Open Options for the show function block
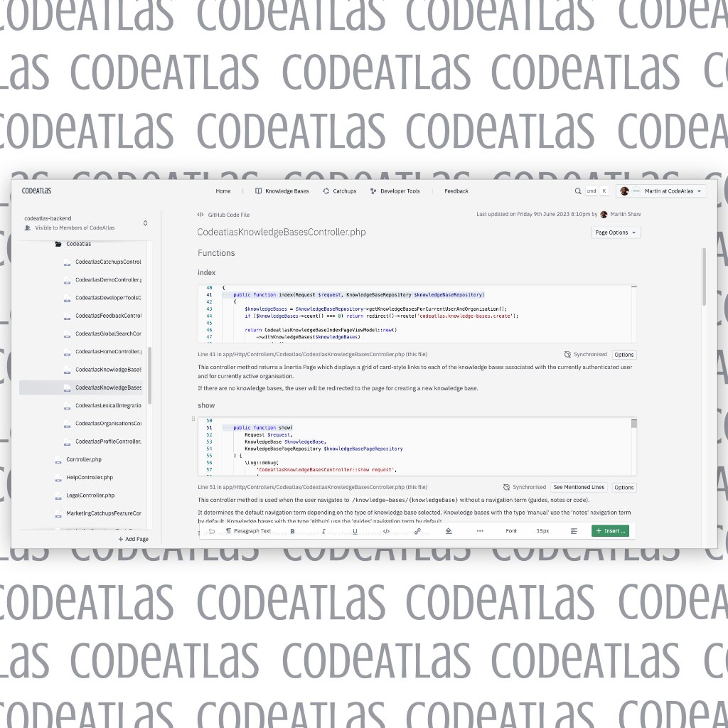 624,488
